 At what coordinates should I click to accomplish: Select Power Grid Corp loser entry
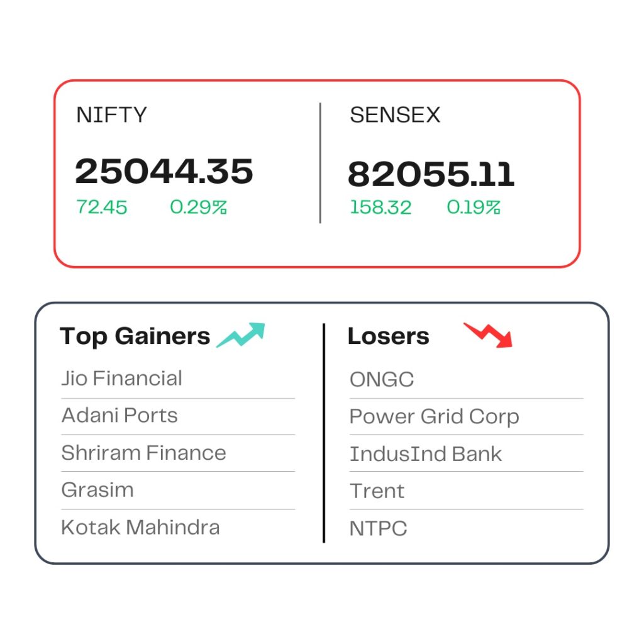pyautogui.click(x=435, y=417)
